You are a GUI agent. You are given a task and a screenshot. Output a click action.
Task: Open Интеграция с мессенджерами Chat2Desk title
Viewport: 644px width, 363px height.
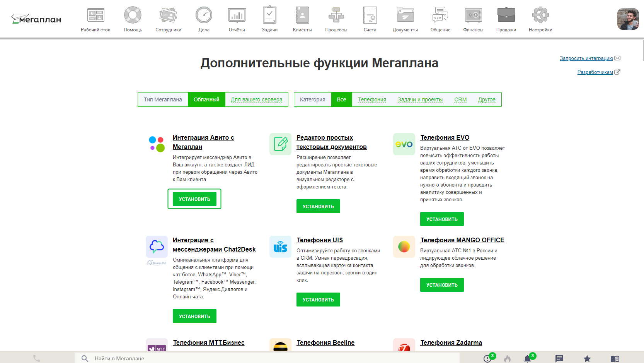tap(214, 245)
